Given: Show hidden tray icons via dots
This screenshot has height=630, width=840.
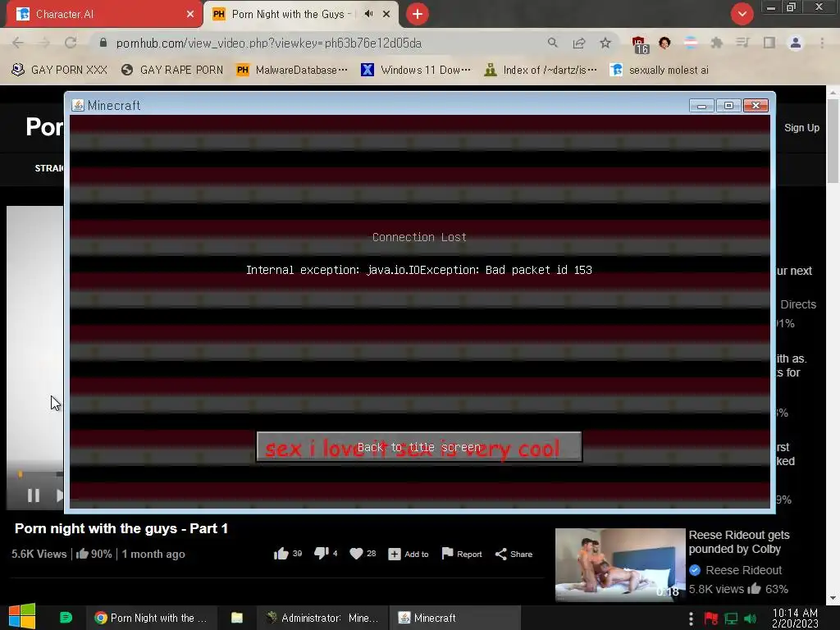Looking at the screenshot, I should point(691,619).
